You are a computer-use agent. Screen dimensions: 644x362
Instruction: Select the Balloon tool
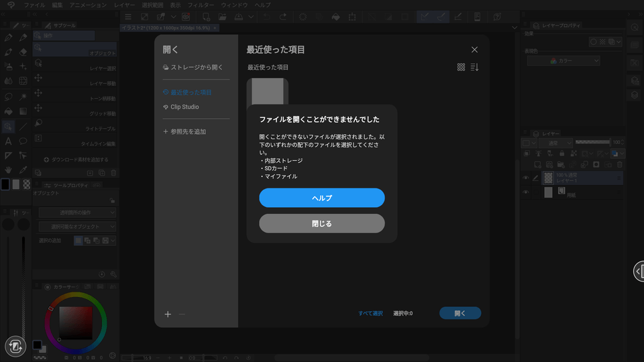point(23,141)
